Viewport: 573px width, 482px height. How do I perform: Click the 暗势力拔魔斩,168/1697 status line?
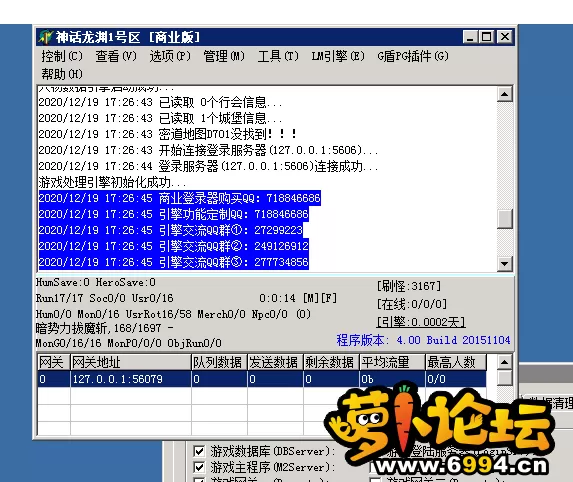105,328
